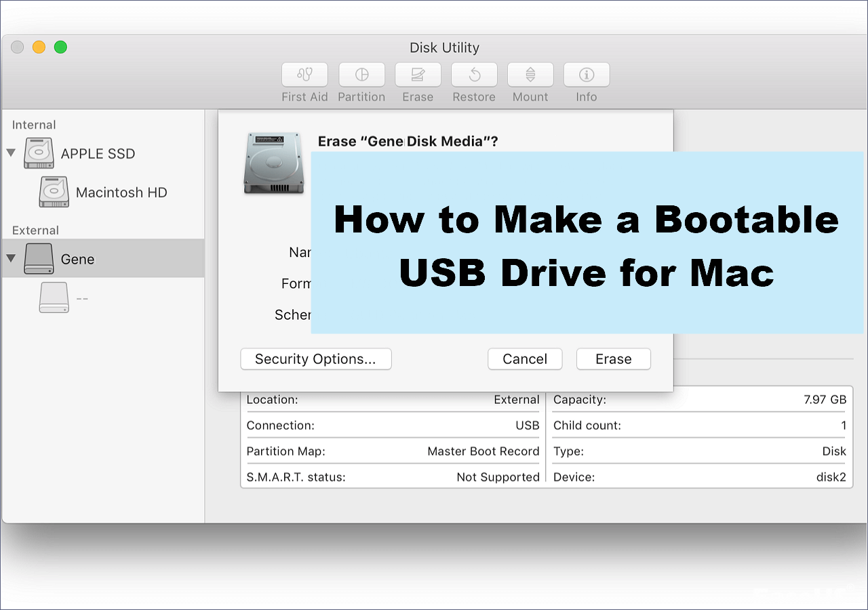Select the "--" volume under Gene
The height and width of the screenshot is (610, 868).
click(x=83, y=297)
